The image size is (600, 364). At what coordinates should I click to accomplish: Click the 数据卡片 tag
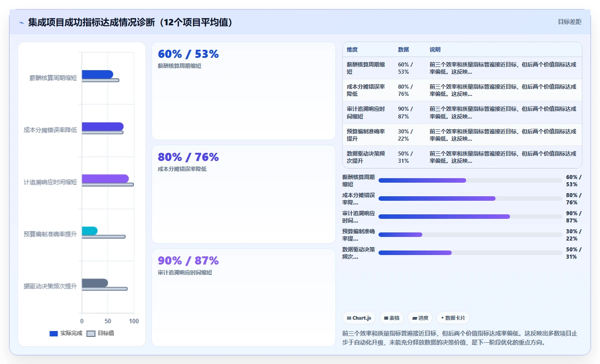tap(453, 318)
